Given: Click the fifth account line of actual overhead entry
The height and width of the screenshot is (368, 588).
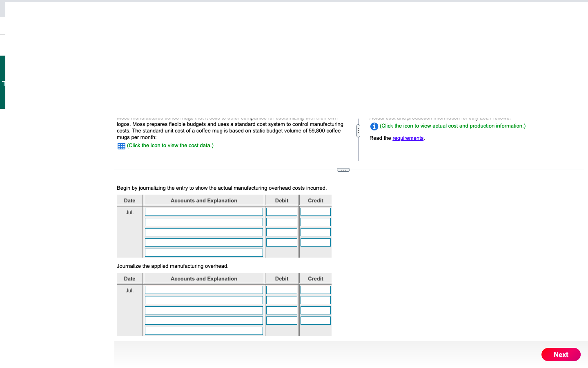Looking at the screenshot, I should pyautogui.click(x=203, y=252).
